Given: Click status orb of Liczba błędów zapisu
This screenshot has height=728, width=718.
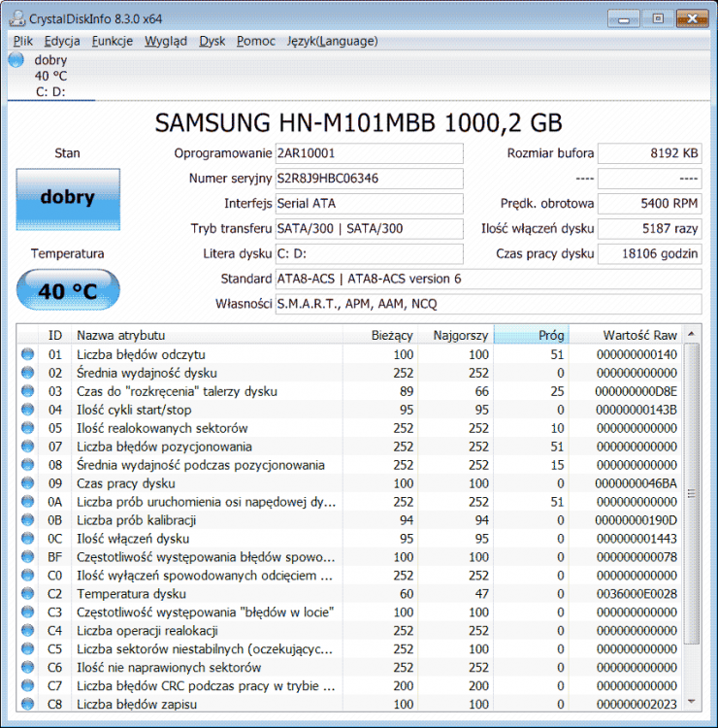Looking at the screenshot, I should (x=27, y=705).
